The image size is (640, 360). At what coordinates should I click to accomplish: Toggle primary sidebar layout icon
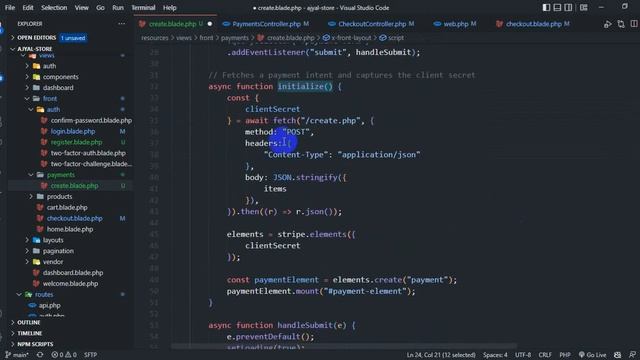(x=546, y=7)
